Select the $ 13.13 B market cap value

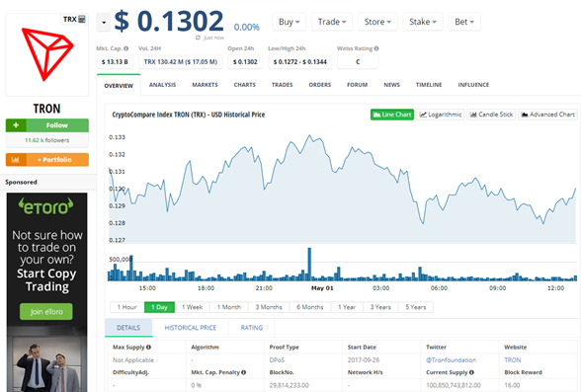coord(115,62)
